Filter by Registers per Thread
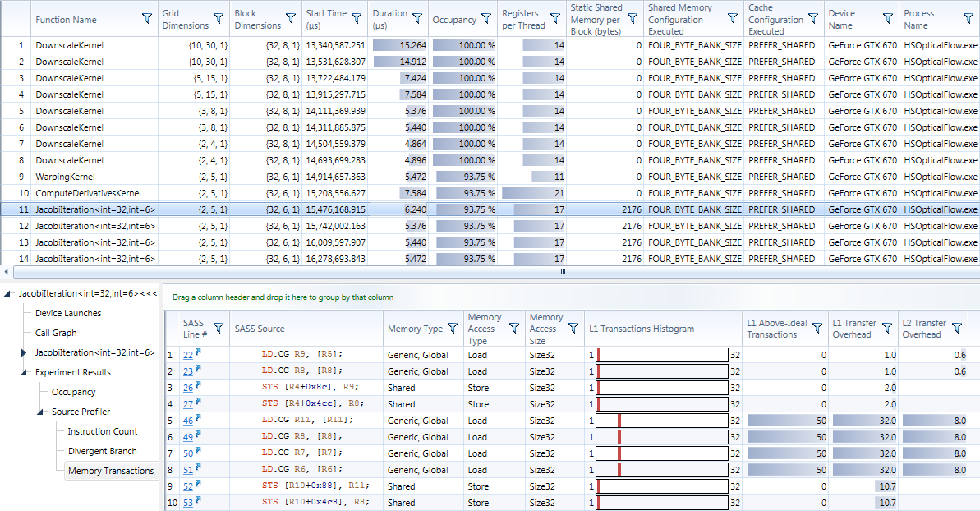Screen dimensions: 980x511 [x=556, y=19]
